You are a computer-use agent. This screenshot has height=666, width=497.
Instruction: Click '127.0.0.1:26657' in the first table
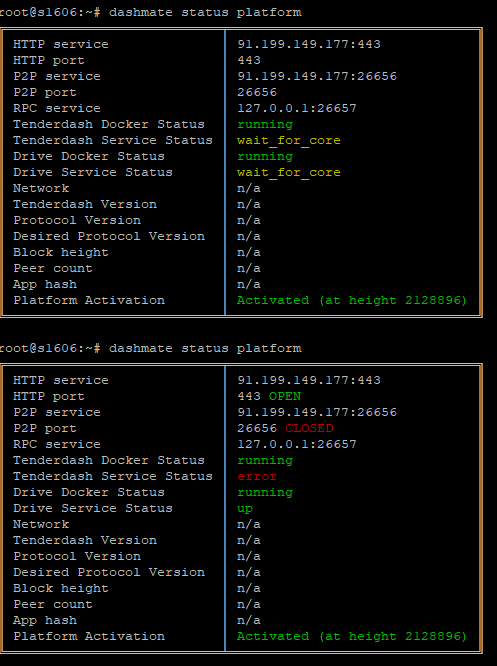297,108
